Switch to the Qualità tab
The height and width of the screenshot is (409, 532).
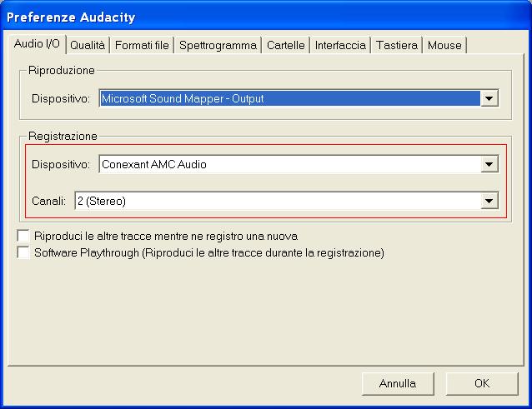click(88, 45)
